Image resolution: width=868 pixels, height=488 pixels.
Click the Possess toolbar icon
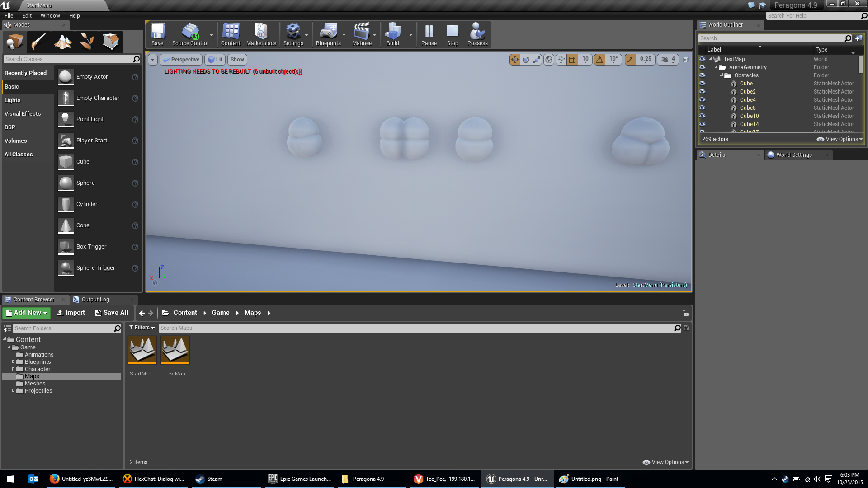(x=477, y=34)
